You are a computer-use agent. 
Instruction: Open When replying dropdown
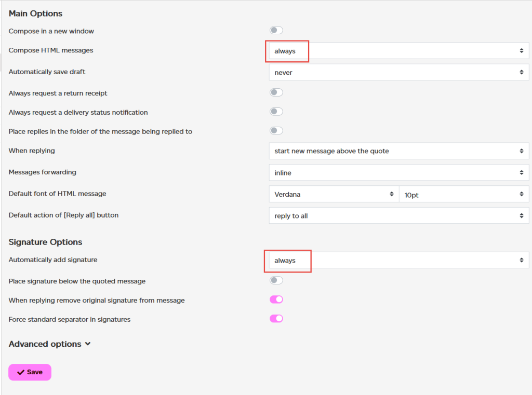coord(398,151)
